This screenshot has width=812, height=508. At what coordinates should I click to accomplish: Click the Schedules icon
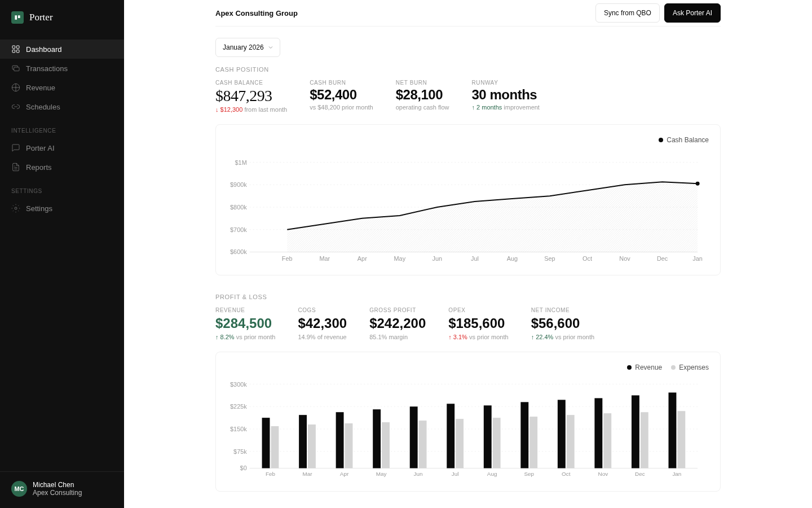[x=16, y=107]
